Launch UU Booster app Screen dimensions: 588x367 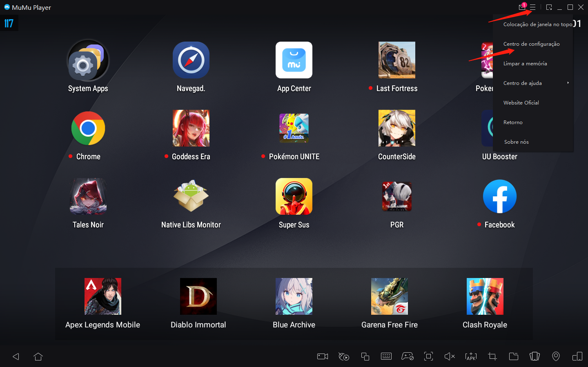[499, 156]
